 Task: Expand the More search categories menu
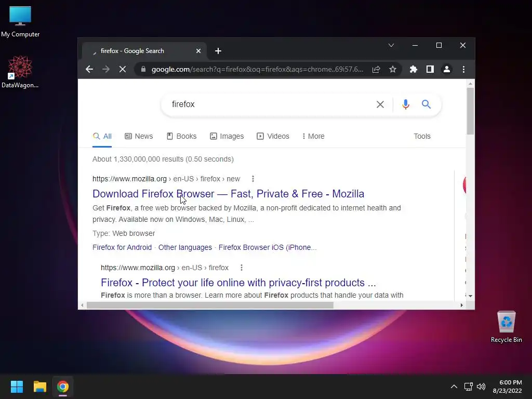[x=313, y=137]
